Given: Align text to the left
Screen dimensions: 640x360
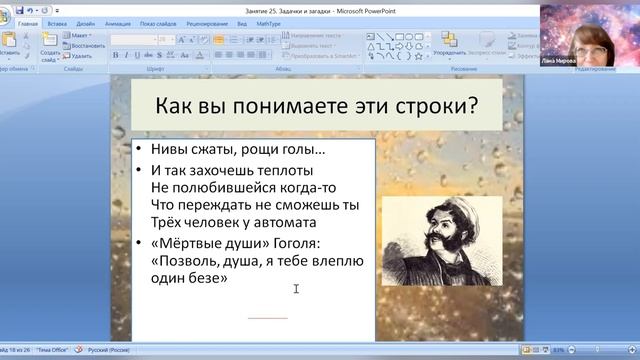Looking at the screenshot, I should pyautogui.click(x=218, y=55).
